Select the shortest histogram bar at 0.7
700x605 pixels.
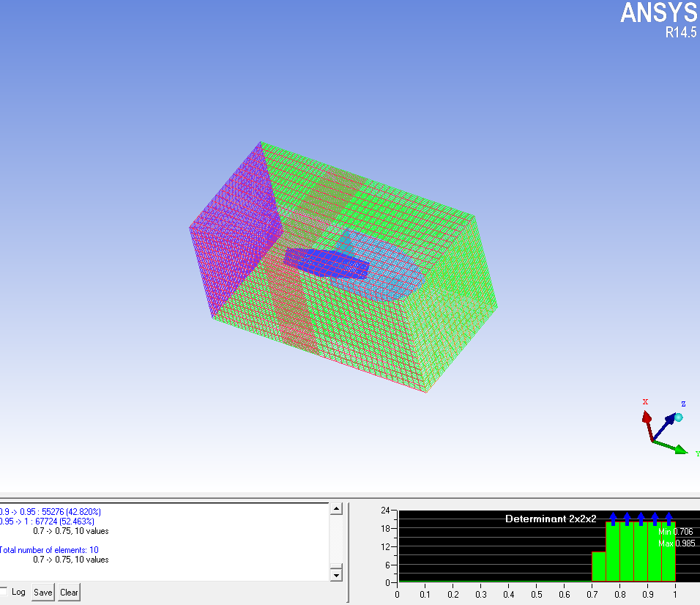pos(598,567)
